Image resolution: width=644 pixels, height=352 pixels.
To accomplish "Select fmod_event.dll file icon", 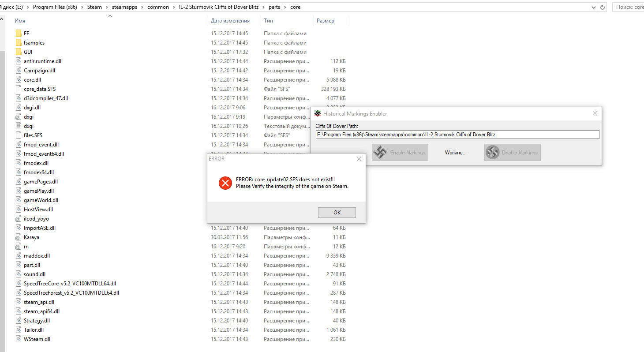I will point(18,145).
